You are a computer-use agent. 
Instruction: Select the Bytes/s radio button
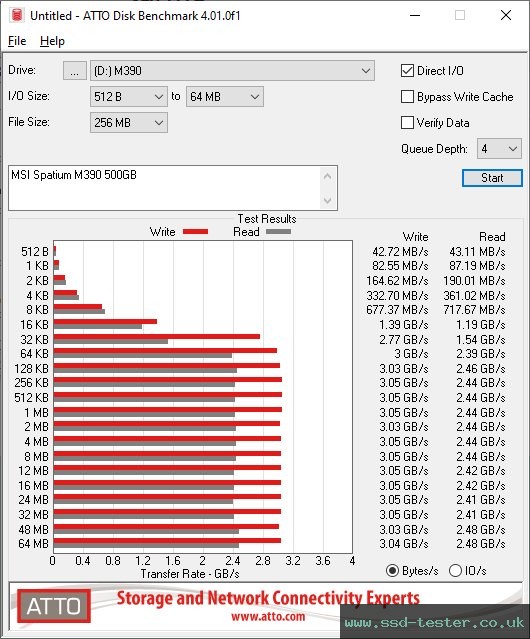[392, 571]
